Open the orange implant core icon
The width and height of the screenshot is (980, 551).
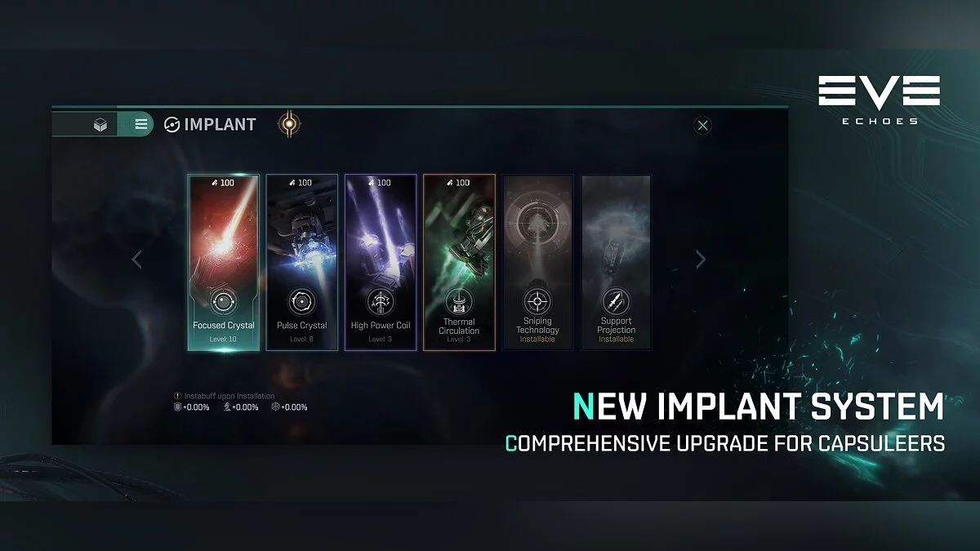287,124
